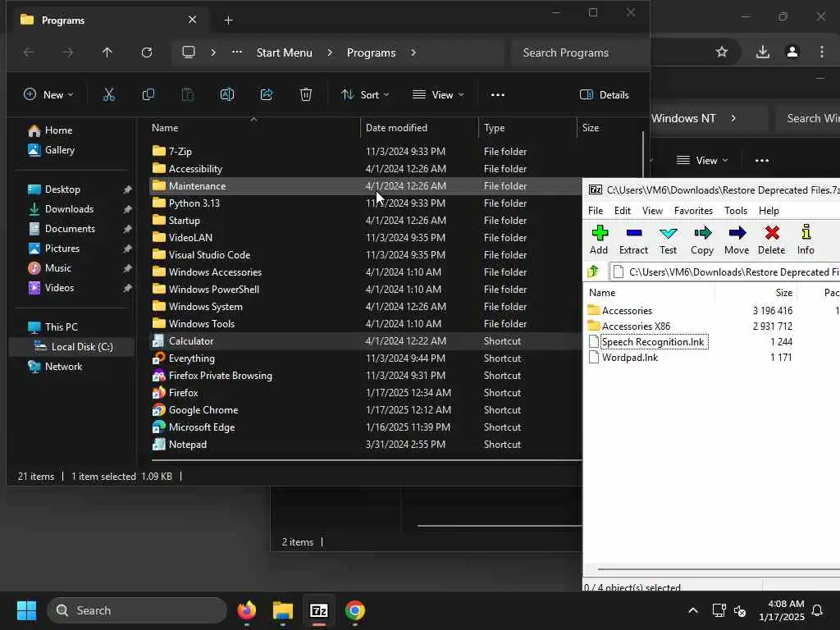The height and width of the screenshot is (630, 840).
Task: Open the Tools menu in 7-Zip
Action: tap(736, 211)
